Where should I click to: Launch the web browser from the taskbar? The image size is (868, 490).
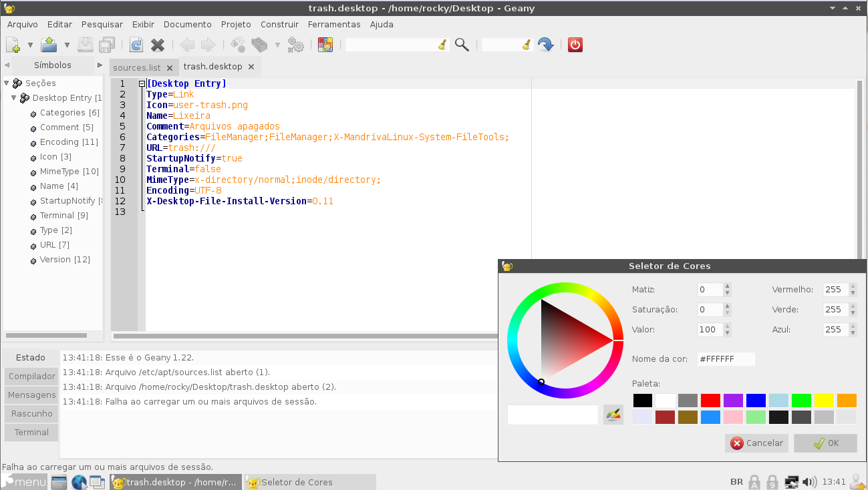click(x=79, y=482)
